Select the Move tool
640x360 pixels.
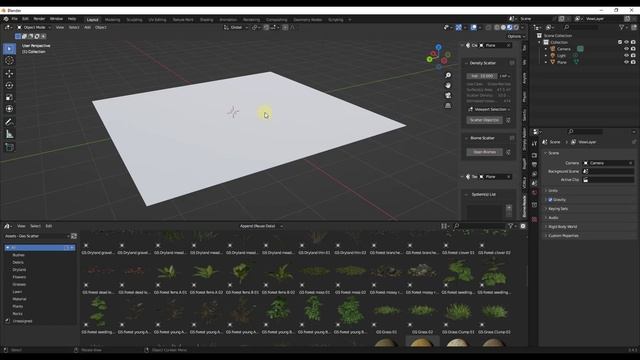pyautogui.click(x=9, y=73)
